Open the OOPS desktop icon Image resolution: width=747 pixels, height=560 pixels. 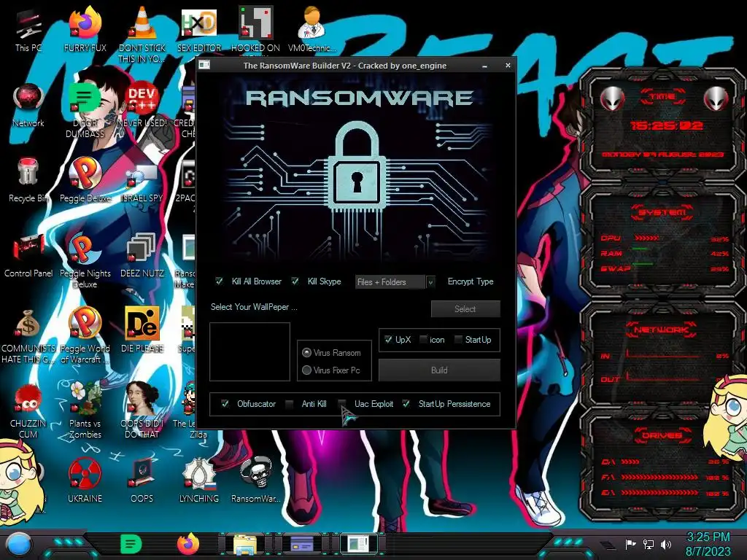pos(142,480)
